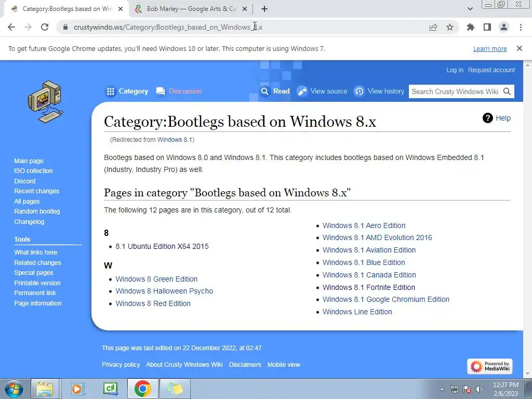Click the clock showing 12:27 PM
The image size is (532, 399).
pyautogui.click(x=506, y=385)
